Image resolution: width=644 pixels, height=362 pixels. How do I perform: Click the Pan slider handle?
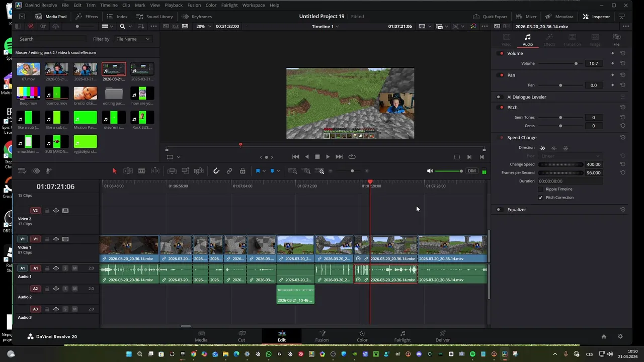click(560, 85)
